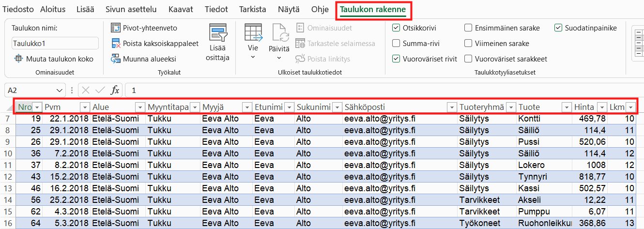Open the Sähköposti column filter dropdown
This screenshot has width=644, height=229.
(x=452, y=107)
